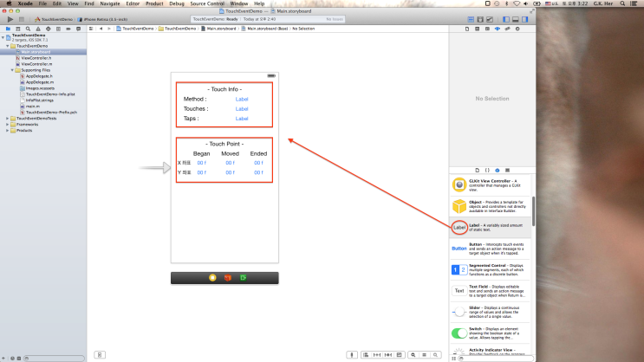Click the related items icon in the jump bar
Image resolution: width=644 pixels, height=362 pixels.
91,29
